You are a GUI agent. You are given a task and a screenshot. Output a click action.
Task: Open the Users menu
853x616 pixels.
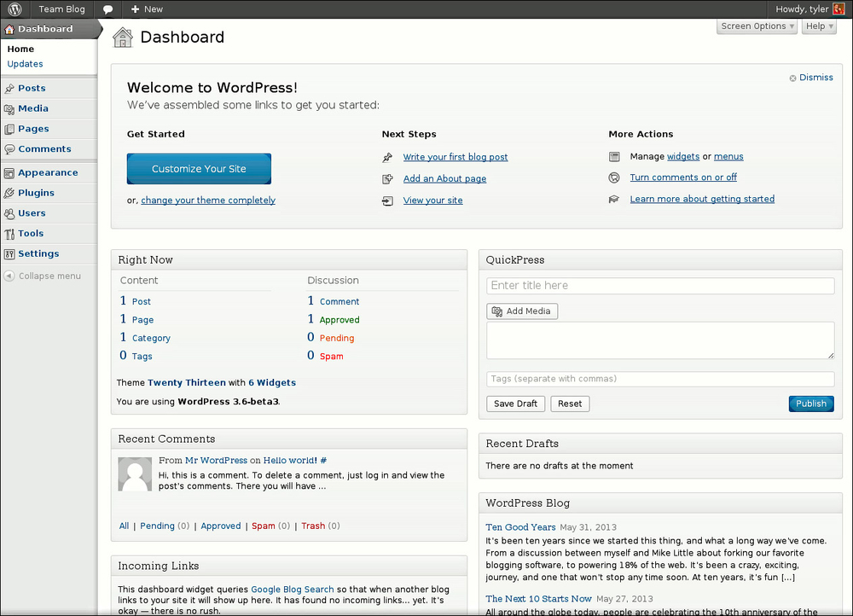(x=32, y=212)
